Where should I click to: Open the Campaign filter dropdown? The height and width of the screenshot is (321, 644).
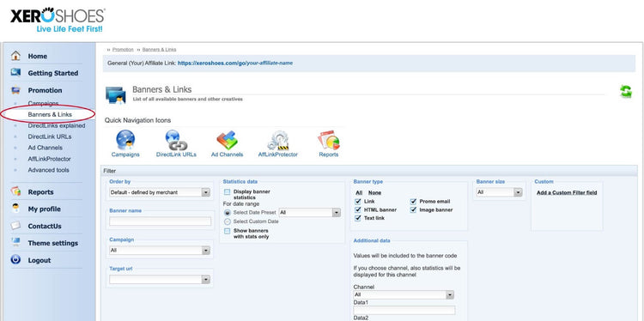click(160, 251)
